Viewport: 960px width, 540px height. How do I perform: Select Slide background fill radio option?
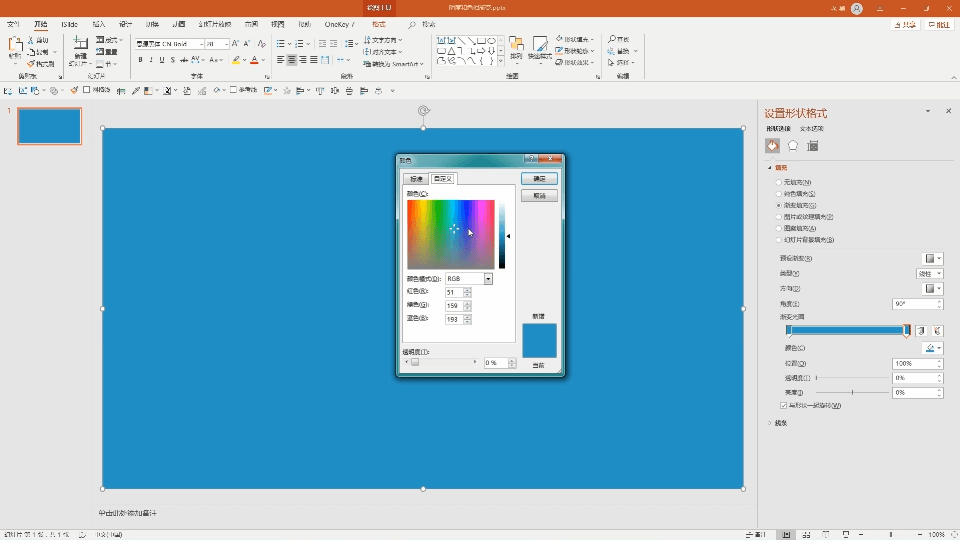click(x=779, y=240)
